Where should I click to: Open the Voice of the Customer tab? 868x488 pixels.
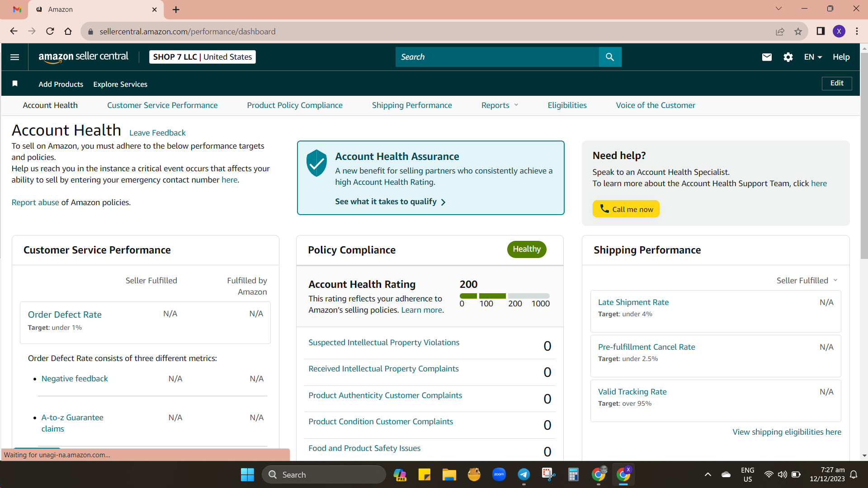point(656,105)
